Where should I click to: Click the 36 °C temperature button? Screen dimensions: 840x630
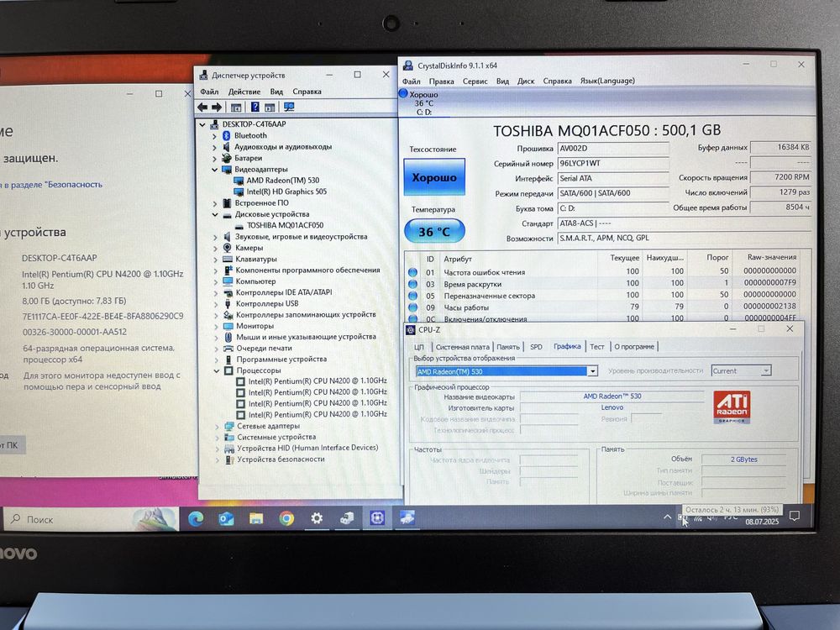click(x=434, y=232)
